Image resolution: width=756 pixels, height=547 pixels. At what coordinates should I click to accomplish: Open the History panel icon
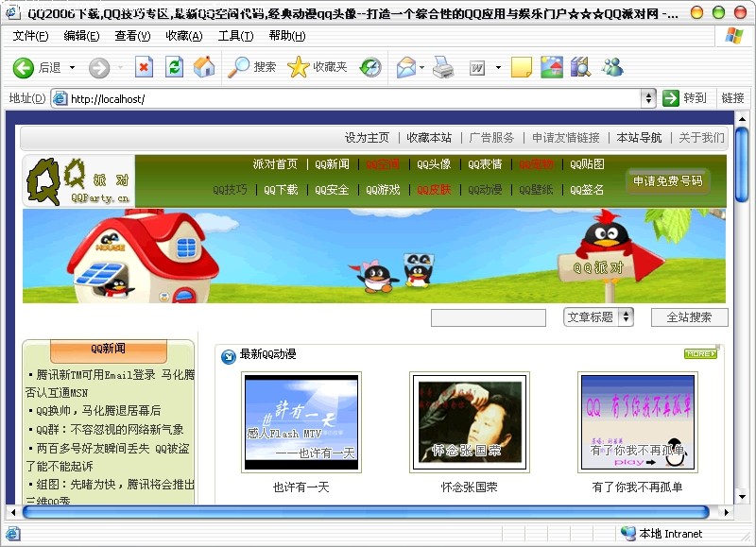click(371, 67)
